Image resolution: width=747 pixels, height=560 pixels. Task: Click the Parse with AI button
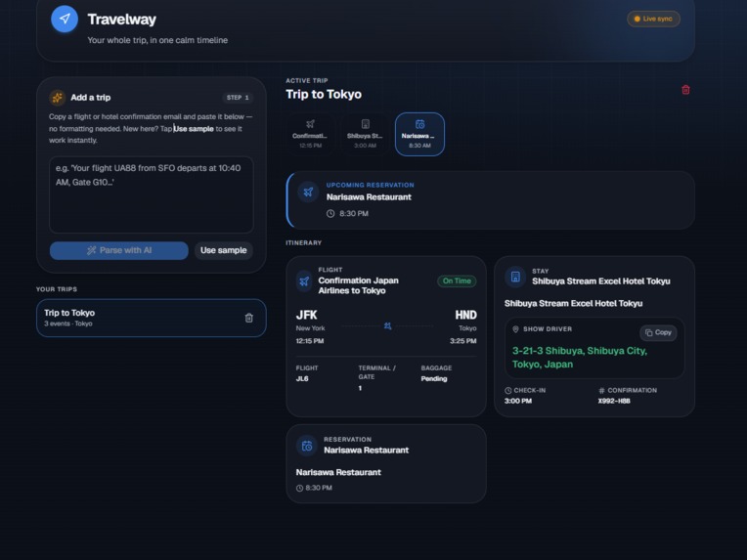click(118, 250)
